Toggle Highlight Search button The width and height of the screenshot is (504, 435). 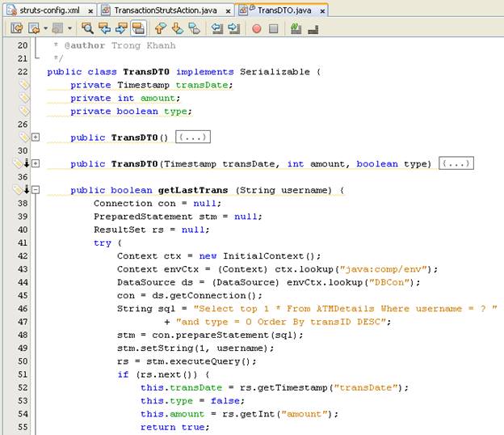tap(139, 28)
